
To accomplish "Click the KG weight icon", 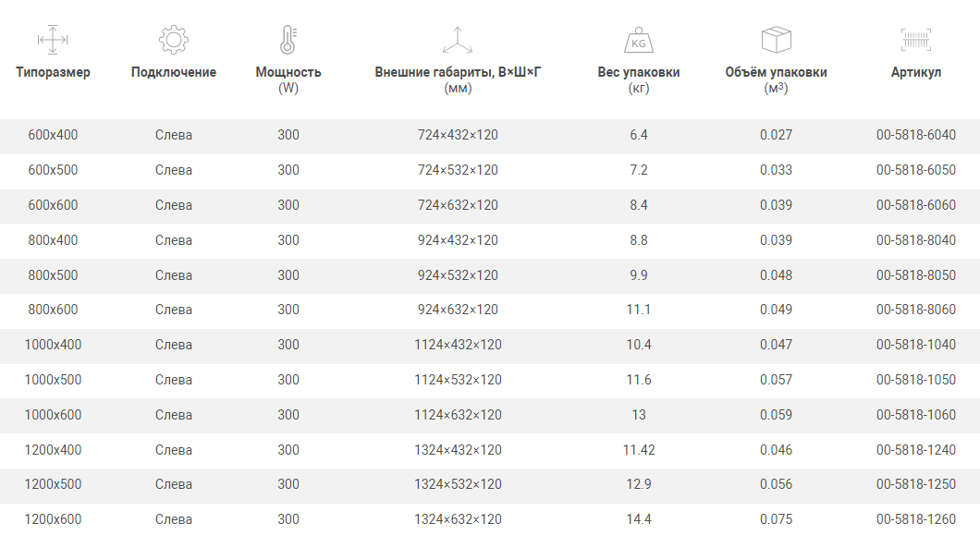I will (x=639, y=40).
